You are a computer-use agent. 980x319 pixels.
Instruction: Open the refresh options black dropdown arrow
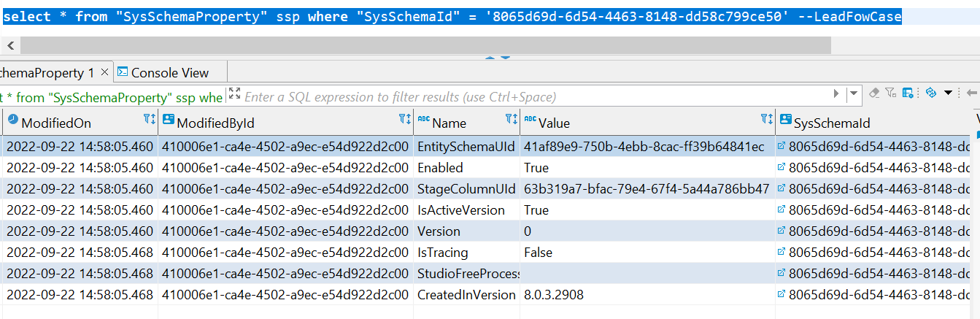[948, 93]
